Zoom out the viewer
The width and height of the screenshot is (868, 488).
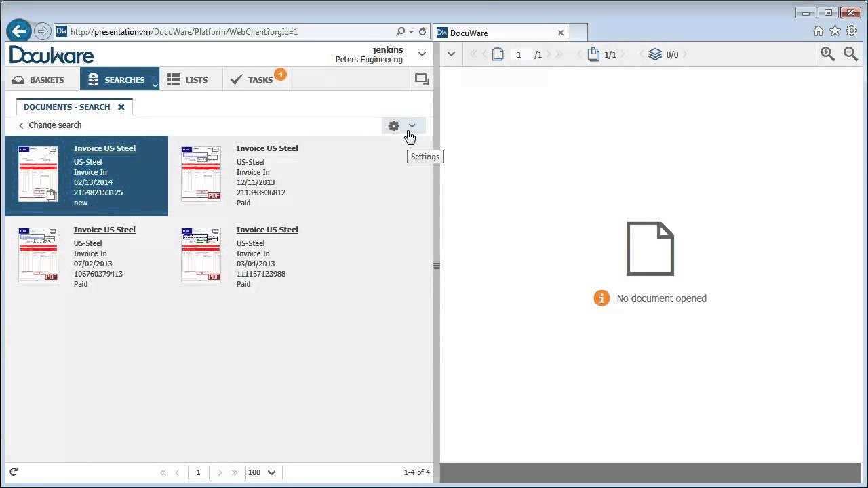tap(850, 54)
